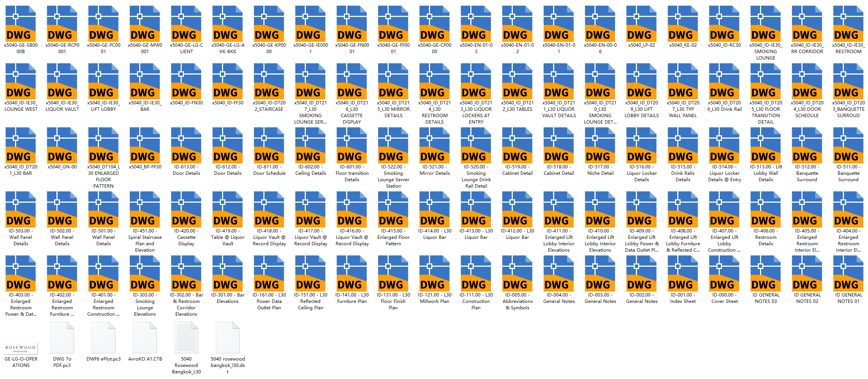
Task: Select the x5040_ID-FF30 DWG file icon
Action: tap(228, 81)
